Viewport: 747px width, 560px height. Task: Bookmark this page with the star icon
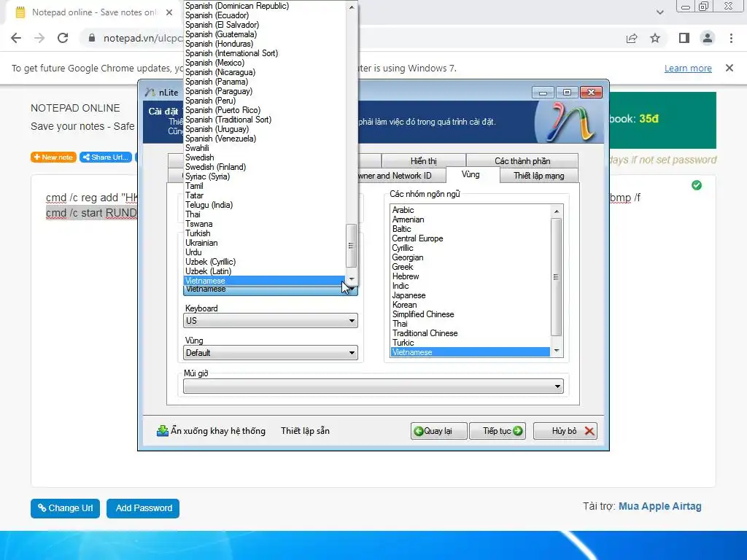coord(655,38)
